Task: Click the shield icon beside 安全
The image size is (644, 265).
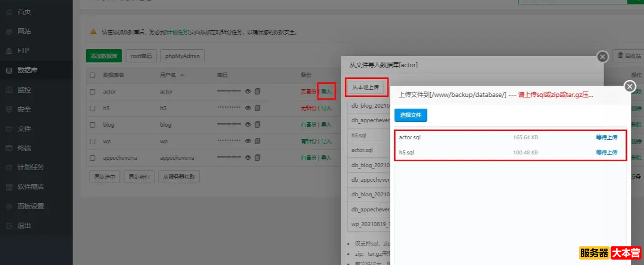Action: [x=9, y=109]
